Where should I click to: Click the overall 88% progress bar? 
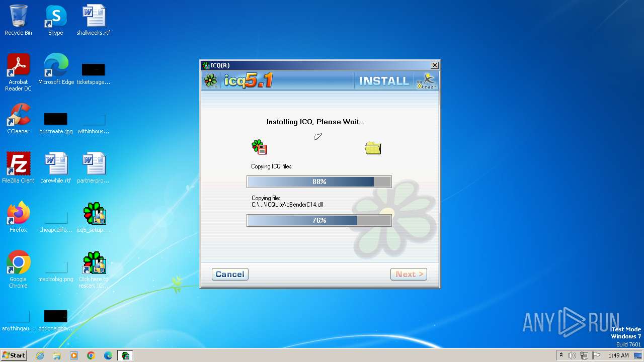click(x=319, y=182)
